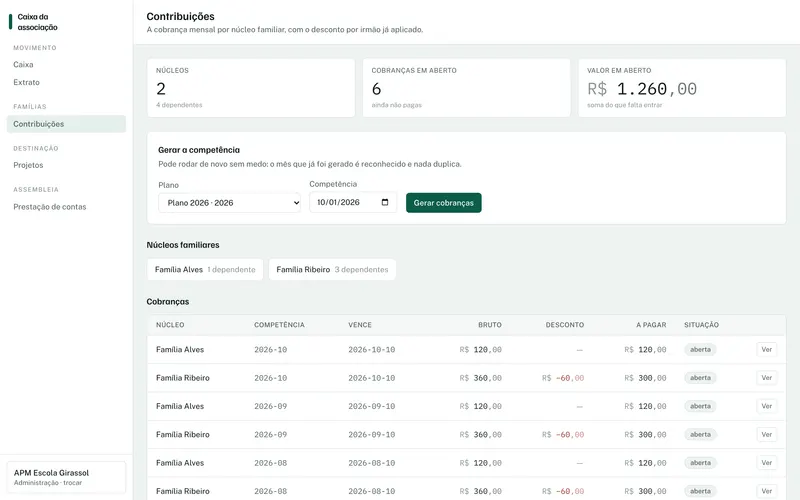800x500 pixels.
Task: Click the A pagar column header
Action: point(651,325)
